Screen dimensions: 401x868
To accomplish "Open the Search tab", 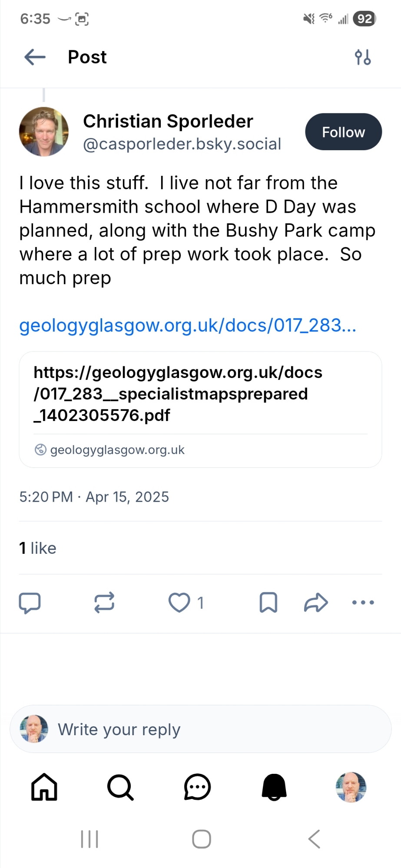I will click(120, 787).
